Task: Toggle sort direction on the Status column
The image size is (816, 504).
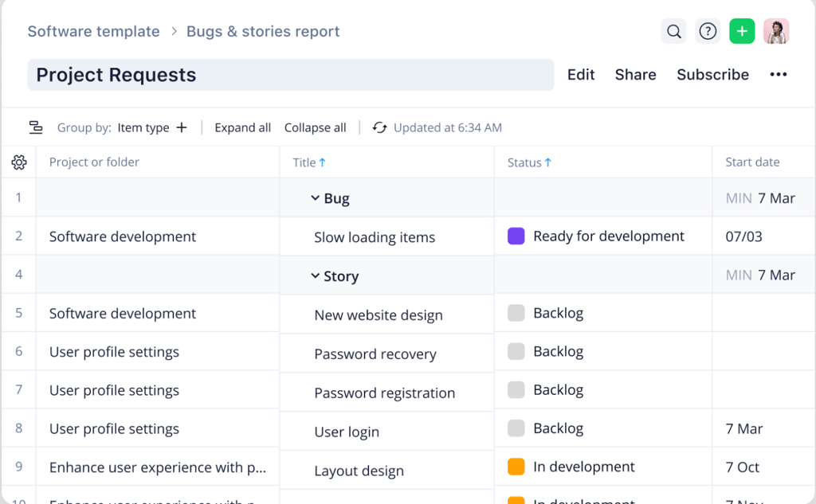Action: click(549, 162)
